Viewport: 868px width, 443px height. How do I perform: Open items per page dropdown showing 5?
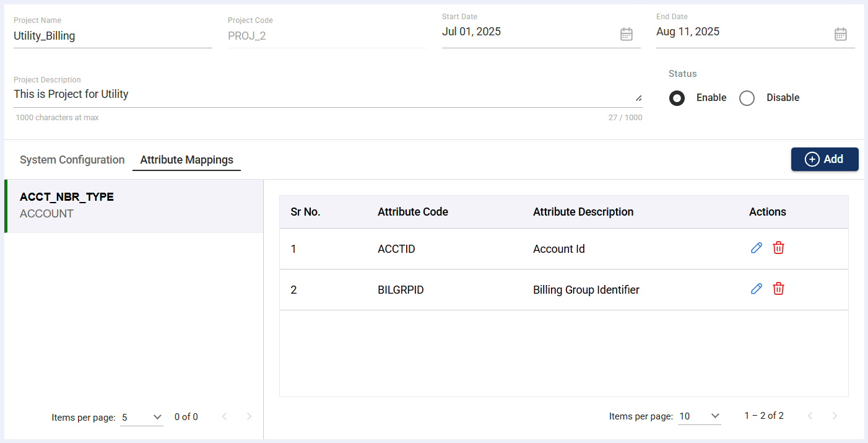click(142, 417)
